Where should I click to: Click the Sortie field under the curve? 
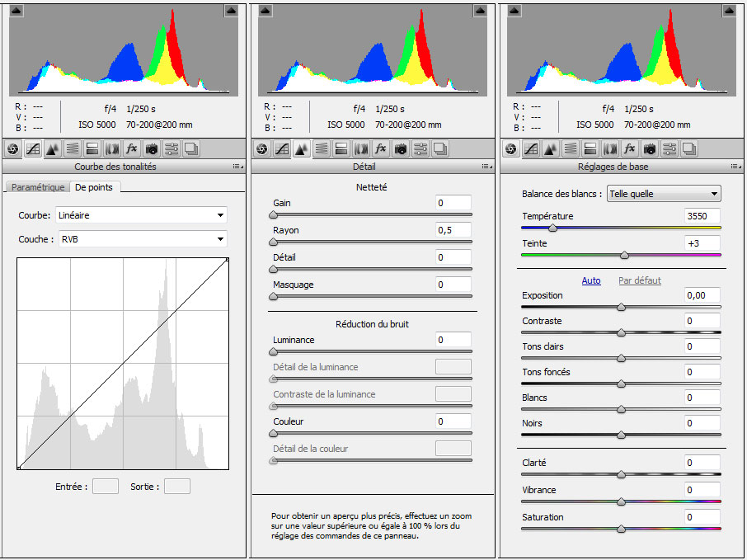[177, 486]
